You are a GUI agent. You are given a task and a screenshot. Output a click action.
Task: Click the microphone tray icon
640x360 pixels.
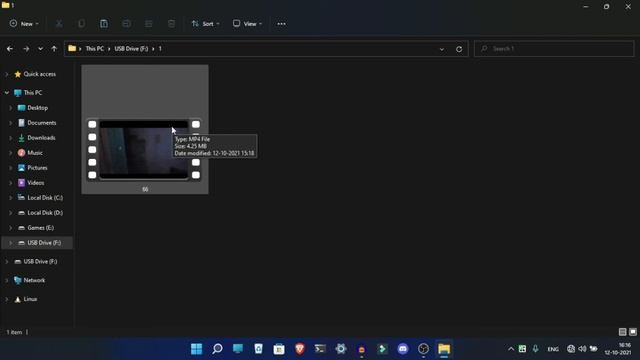pyautogui.click(x=536, y=349)
